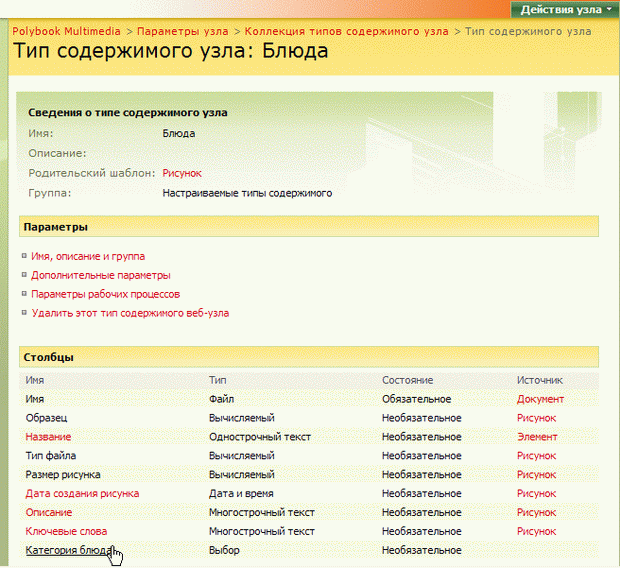The height and width of the screenshot is (568, 620).
Task: Click the Размер рисунка column name
Action: (63, 475)
